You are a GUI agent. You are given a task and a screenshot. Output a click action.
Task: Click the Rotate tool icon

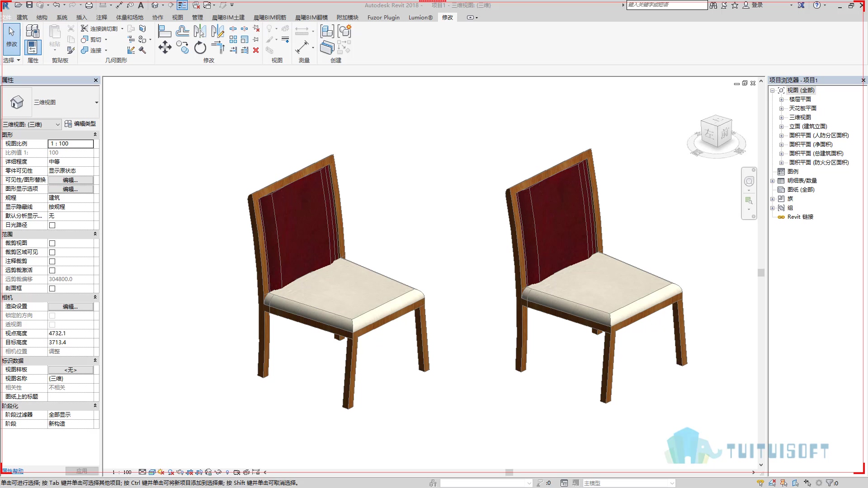pyautogui.click(x=200, y=47)
